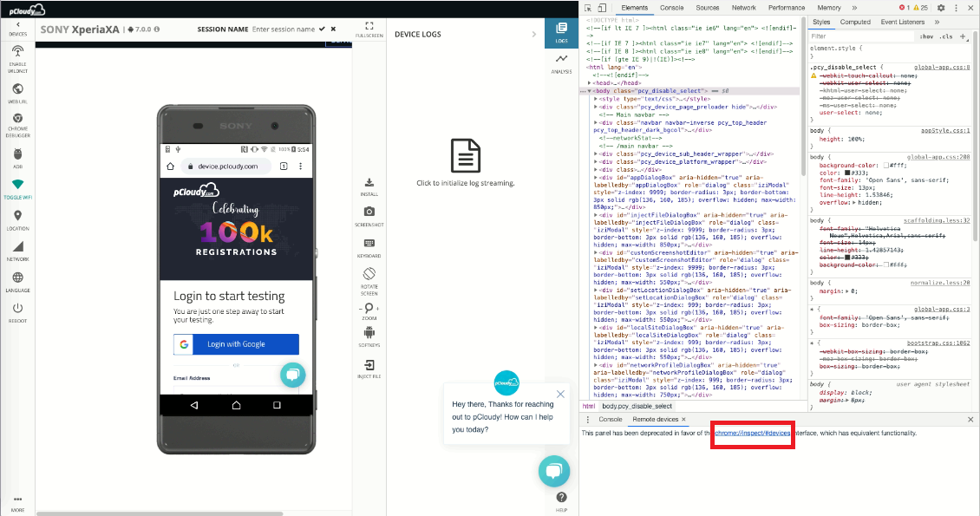This screenshot has height=516, width=980.
Task: Take a device Screenshot
Action: click(369, 216)
